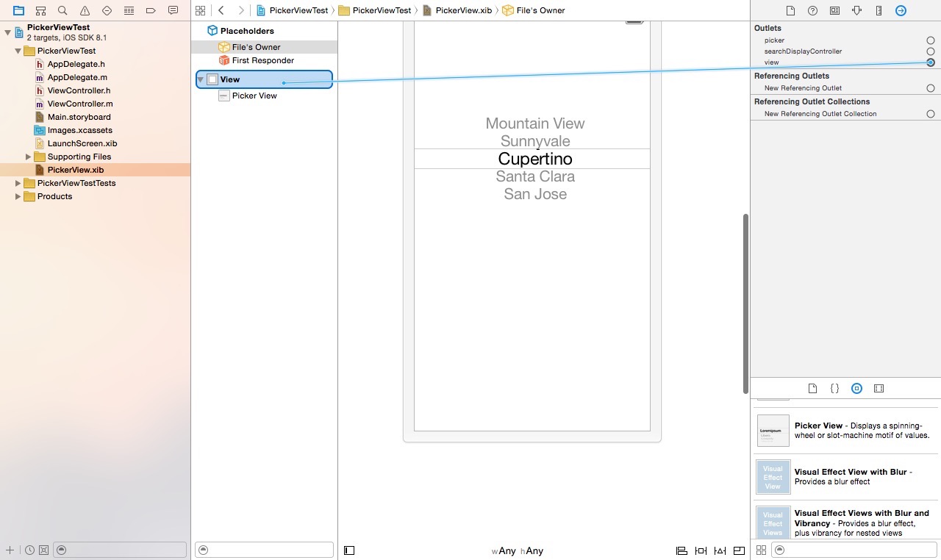
Task: Open the Pin constraints button
Action: pyautogui.click(x=701, y=550)
